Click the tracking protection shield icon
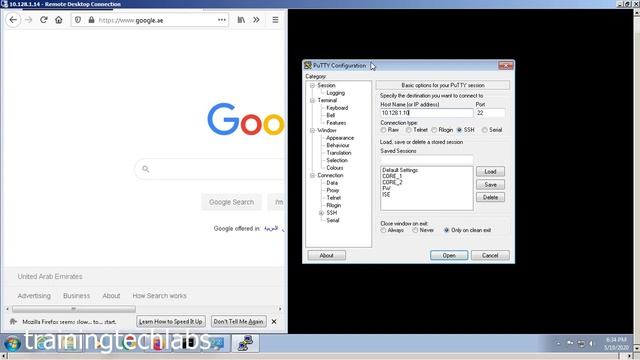Screen dimensions: 640x360 pyautogui.click(x=78, y=20)
